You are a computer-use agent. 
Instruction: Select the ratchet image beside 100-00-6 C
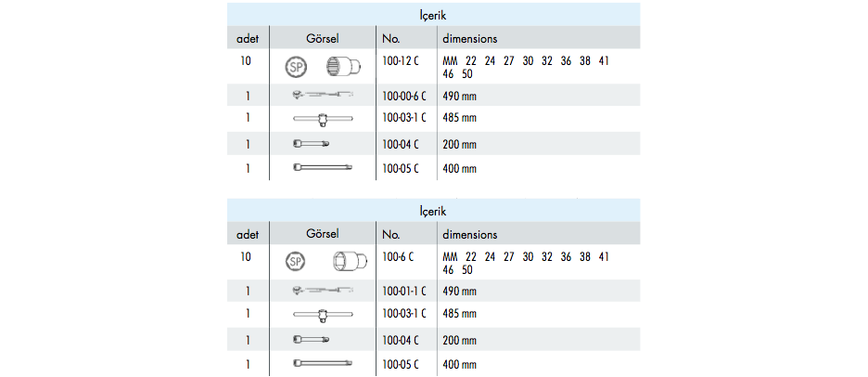click(x=322, y=95)
